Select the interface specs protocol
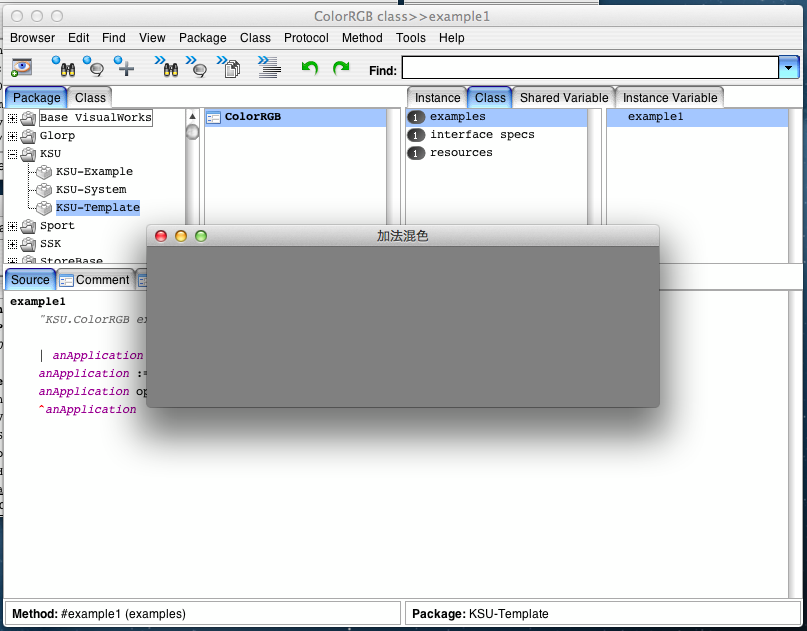 482,135
